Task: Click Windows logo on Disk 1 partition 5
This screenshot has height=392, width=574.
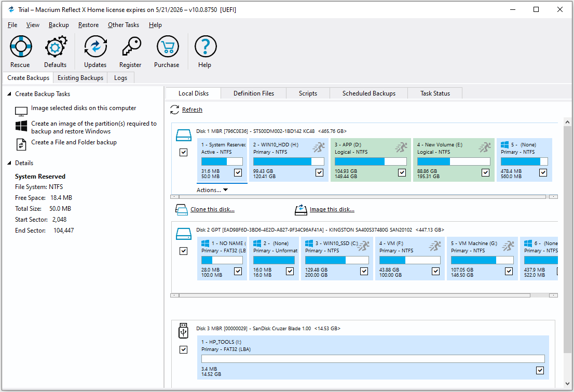Action: tap(504, 145)
